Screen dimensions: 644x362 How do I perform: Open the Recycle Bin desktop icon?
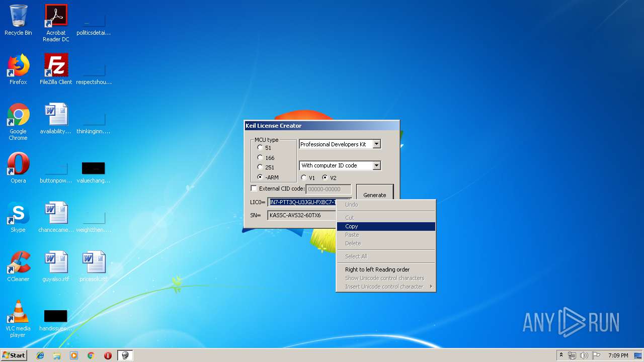[18, 20]
